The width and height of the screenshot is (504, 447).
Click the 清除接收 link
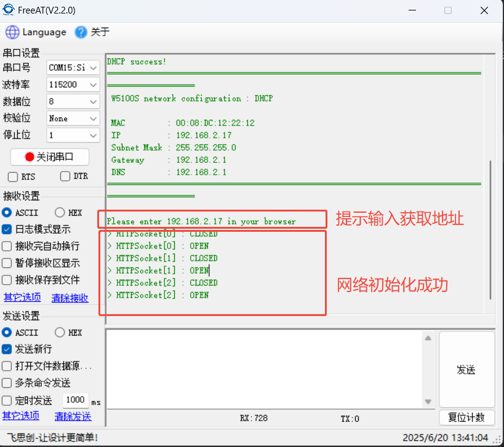pos(70,298)
